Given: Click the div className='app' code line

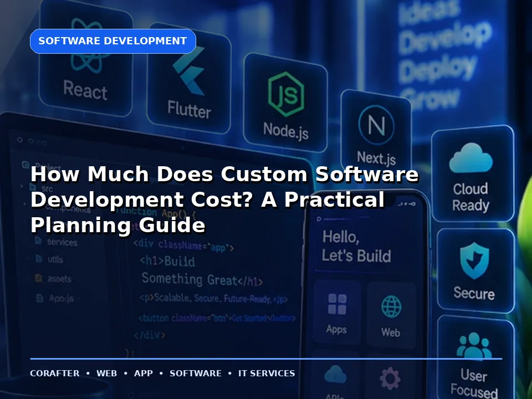Looking at the screenshot, I should [x=183, y=245].
